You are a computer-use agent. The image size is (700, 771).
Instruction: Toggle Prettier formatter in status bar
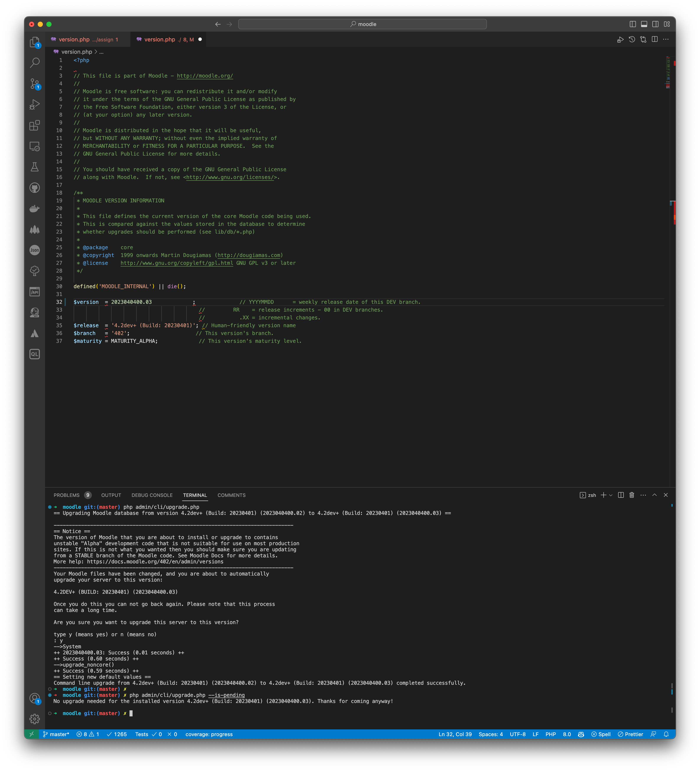630,734
